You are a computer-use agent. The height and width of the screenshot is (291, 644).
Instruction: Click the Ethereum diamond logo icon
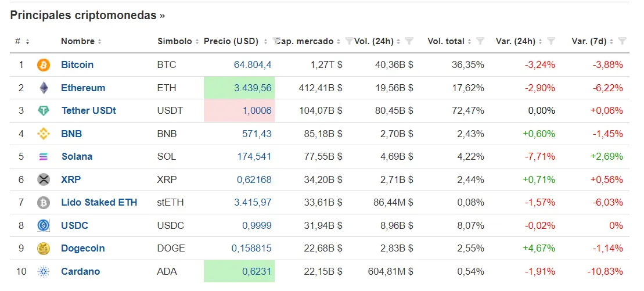click(43, 88)
